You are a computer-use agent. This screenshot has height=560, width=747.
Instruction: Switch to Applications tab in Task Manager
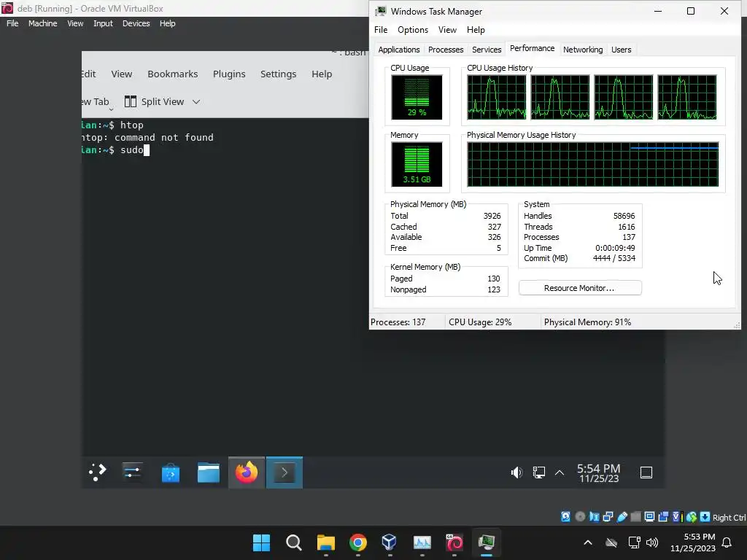click(399, 50)
